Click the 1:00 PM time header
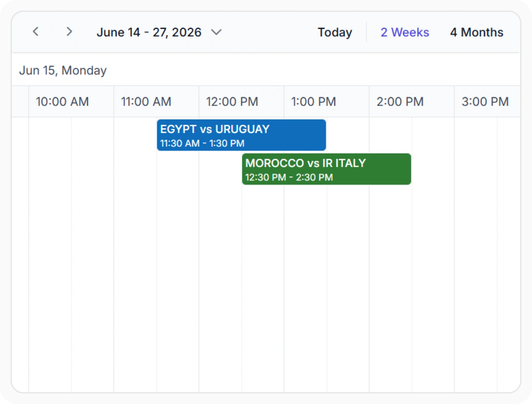 [x=327, y=102]
